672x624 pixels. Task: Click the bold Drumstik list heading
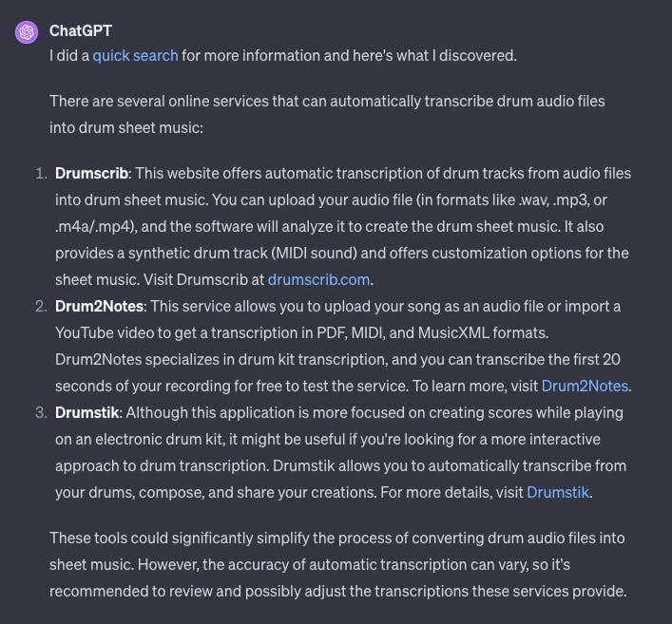86,412
